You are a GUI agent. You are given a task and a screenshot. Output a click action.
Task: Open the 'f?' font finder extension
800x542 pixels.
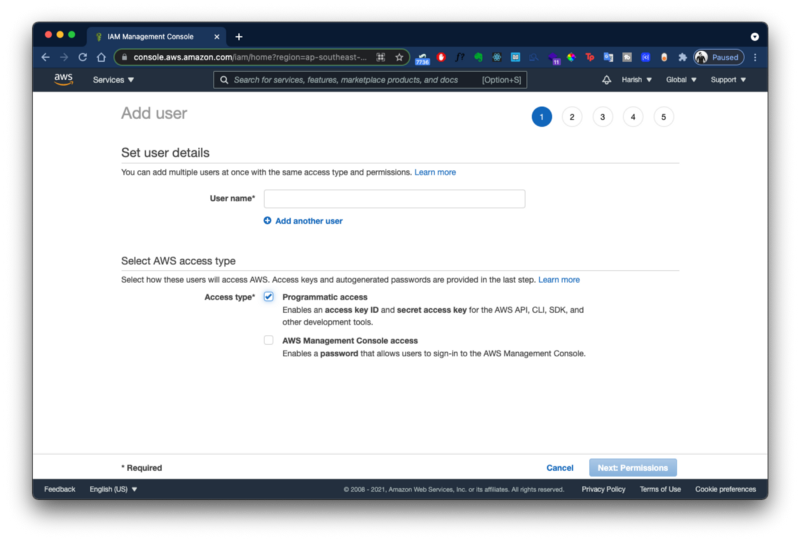[460, 57]
